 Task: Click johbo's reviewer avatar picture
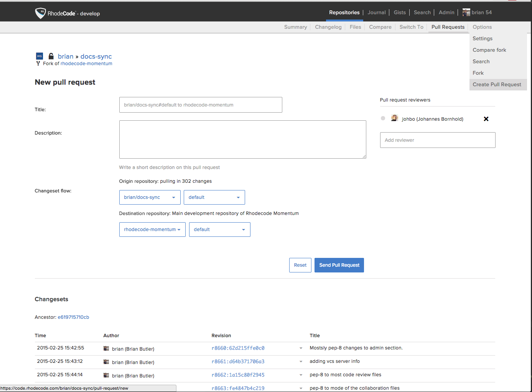point(394,118)
